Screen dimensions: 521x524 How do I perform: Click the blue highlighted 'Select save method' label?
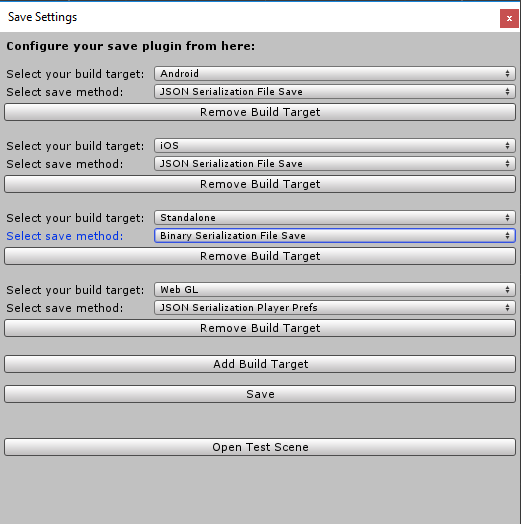tap(65, 236)
